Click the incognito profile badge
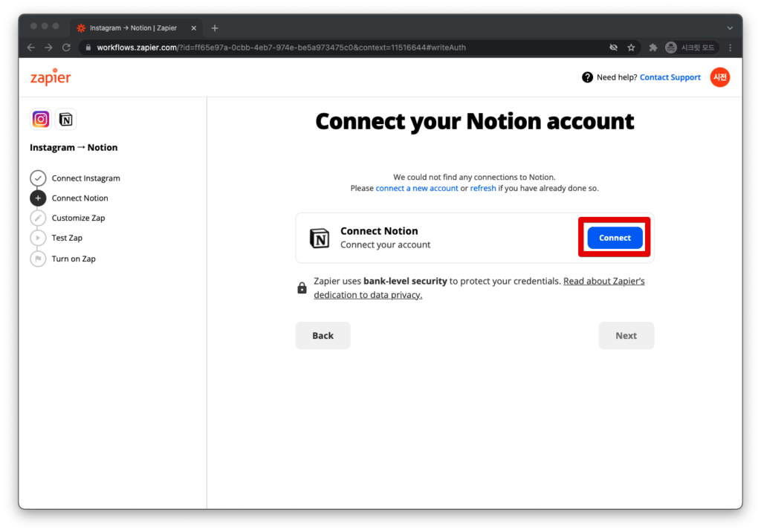The height and width of the screenshot is (532, 761). point(691,48)
